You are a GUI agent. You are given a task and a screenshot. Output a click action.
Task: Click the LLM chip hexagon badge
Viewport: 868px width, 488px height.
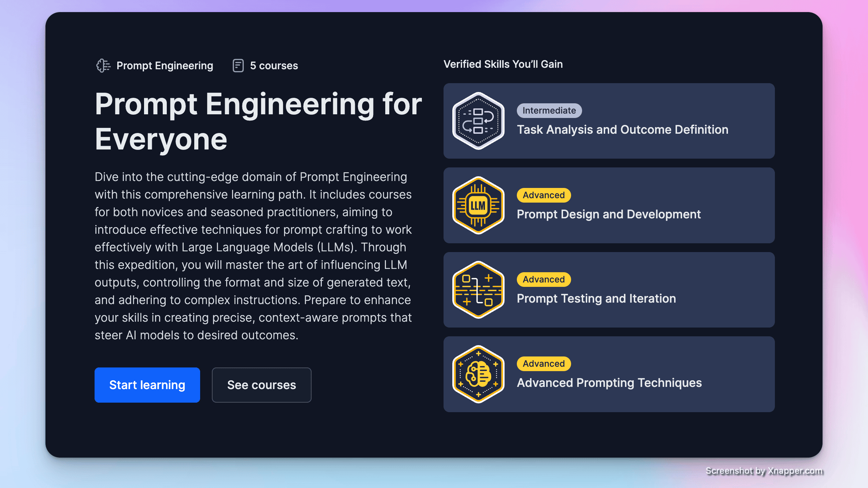(x=478, y=206)
